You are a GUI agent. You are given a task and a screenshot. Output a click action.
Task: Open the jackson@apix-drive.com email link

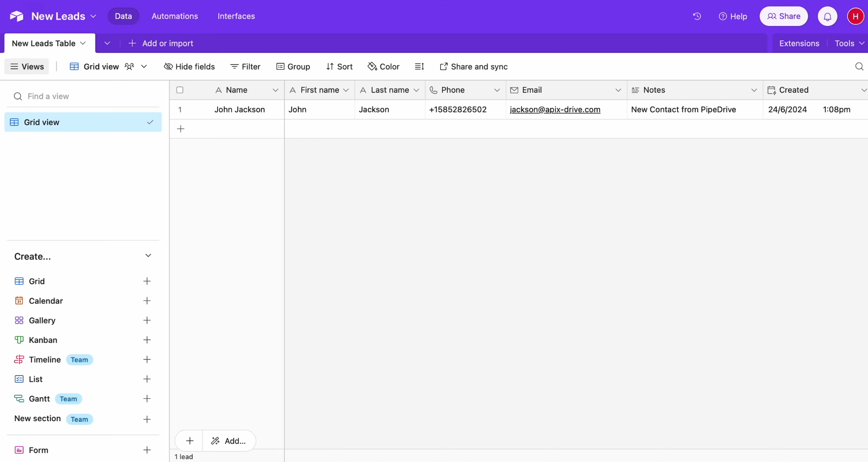(x=554, y=110)
